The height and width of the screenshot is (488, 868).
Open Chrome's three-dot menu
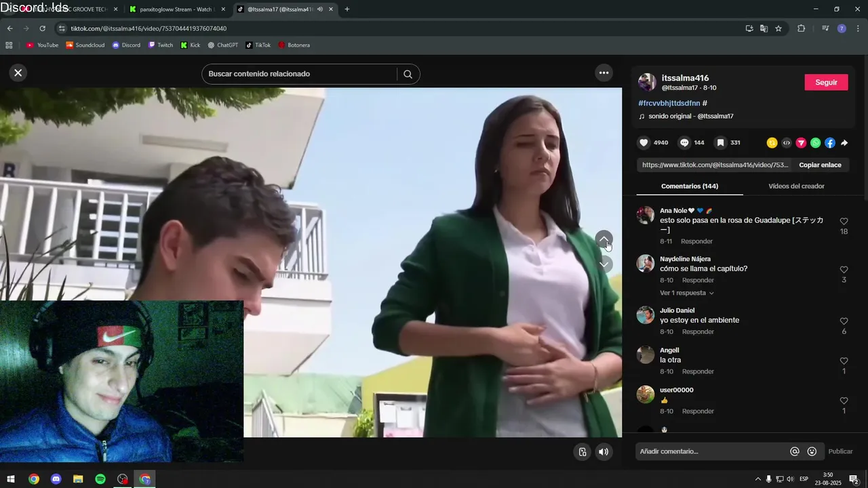[859, 28]
